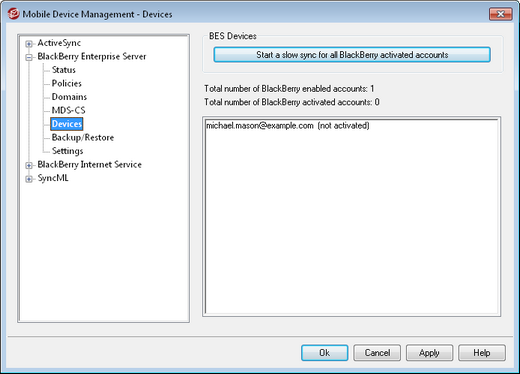
Task: Collapse the BlackBerry Enterprise Server node
Action: 29,57
